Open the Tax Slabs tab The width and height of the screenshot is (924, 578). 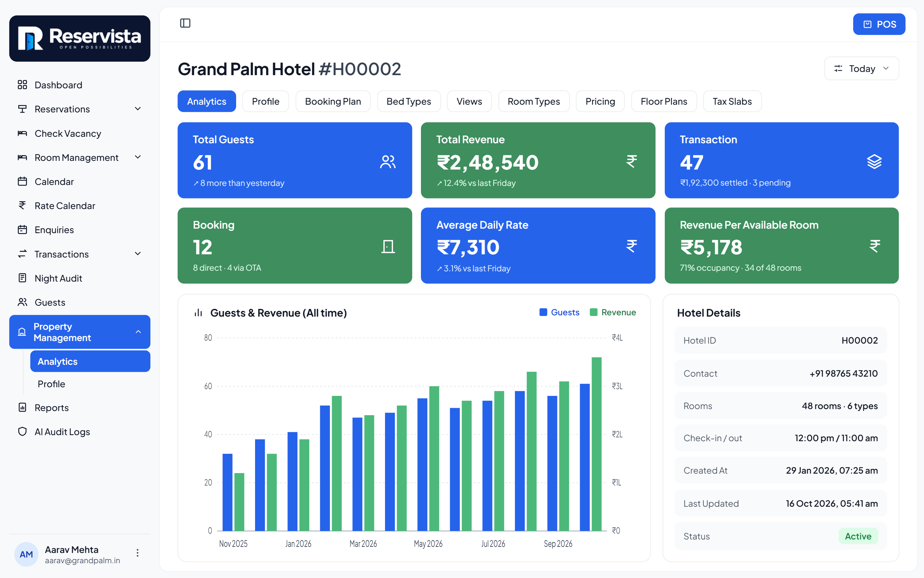(x=732, y=101)
